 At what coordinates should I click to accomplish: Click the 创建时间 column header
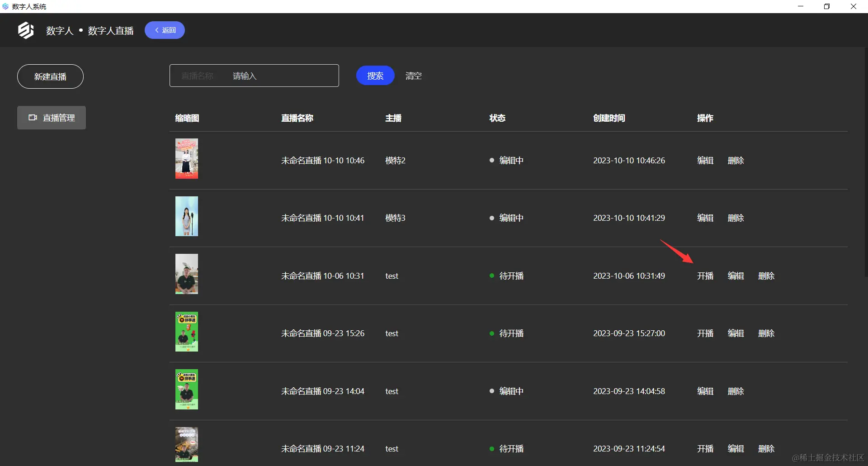(x=609, y=118)
